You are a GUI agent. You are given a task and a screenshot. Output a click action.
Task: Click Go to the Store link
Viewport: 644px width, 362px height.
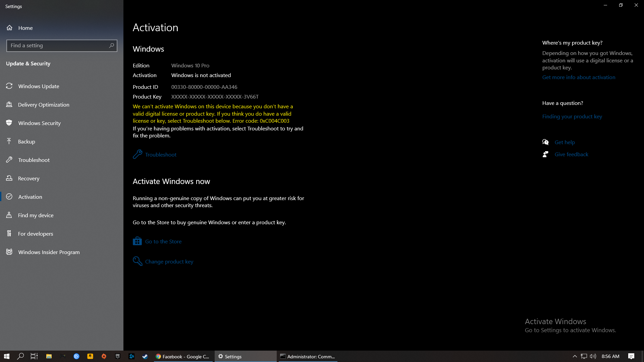(163, 241)
